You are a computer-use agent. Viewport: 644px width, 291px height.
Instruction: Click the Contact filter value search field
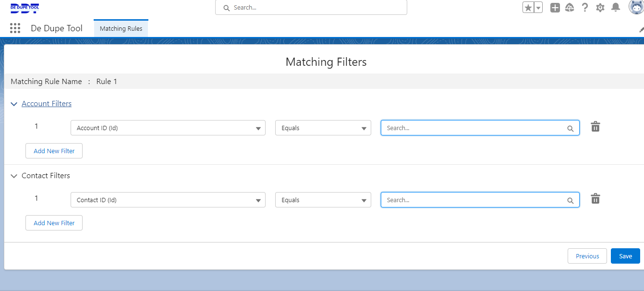[475, 200]
